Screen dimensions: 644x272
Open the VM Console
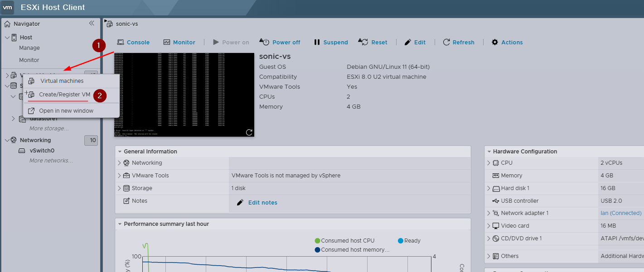133,42
